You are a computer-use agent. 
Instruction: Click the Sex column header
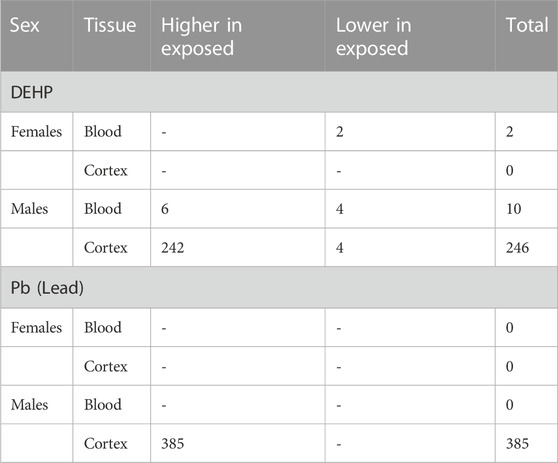pos(37,36)
